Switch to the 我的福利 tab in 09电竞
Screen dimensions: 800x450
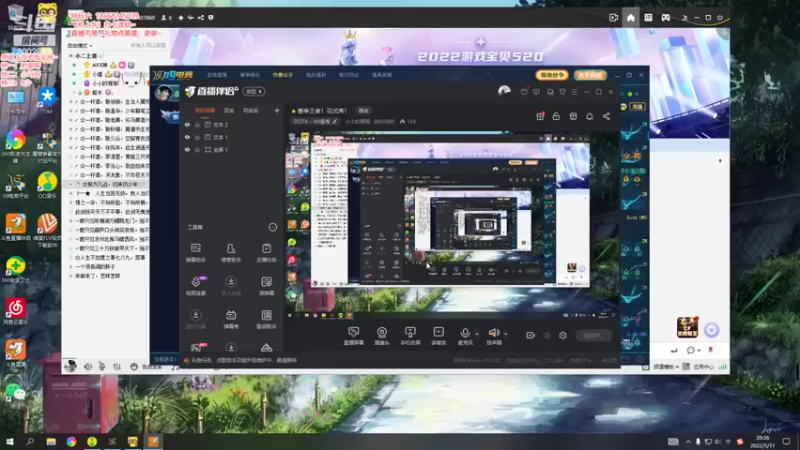coord(316,75)
